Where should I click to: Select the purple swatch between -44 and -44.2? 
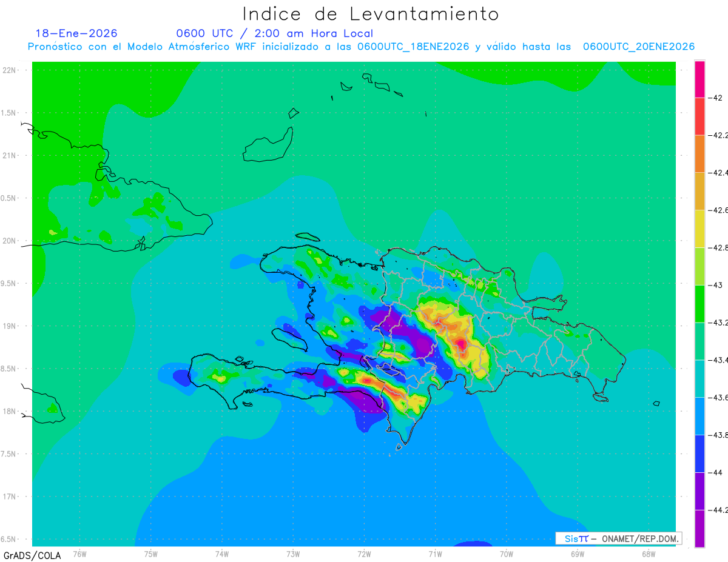[699, 491]
